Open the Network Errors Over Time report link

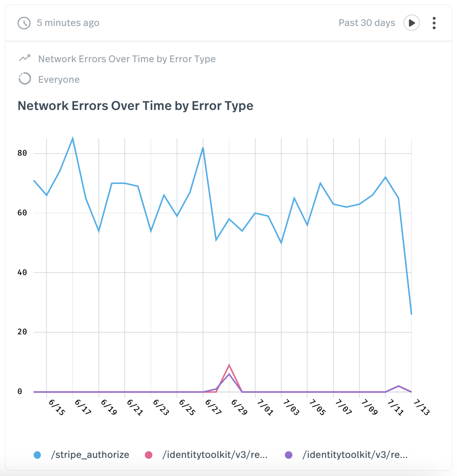(127, 59)
